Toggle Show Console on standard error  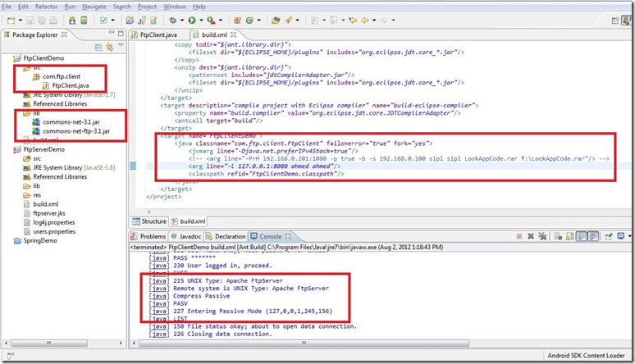(x=593, y=236)
